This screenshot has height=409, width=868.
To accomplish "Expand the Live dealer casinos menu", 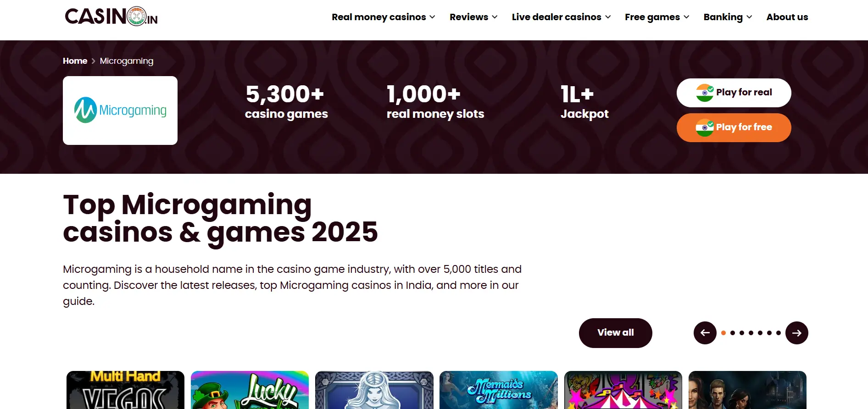I will coord(561,17).
